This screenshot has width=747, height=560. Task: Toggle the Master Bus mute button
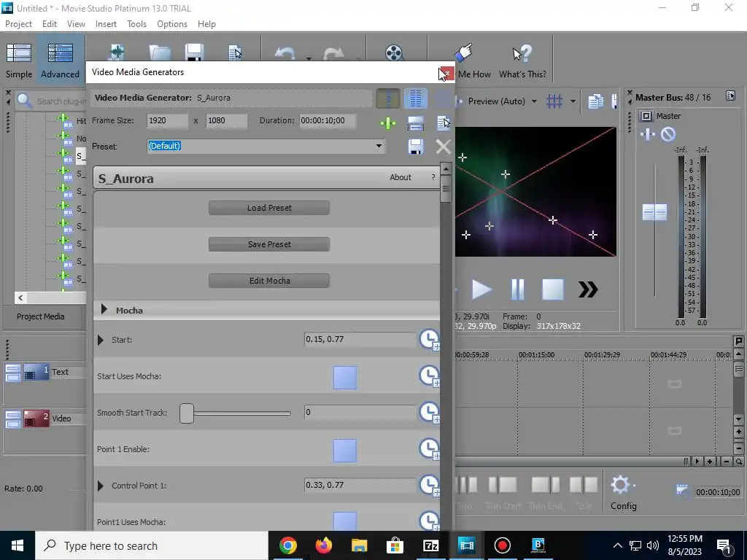click(x=668, y=134)
